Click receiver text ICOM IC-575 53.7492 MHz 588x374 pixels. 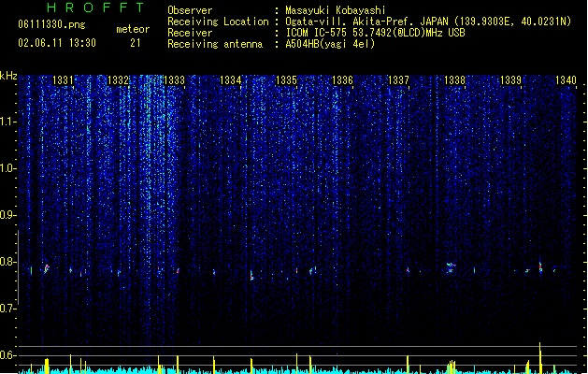pyautogui.click(x=375, y=33)
